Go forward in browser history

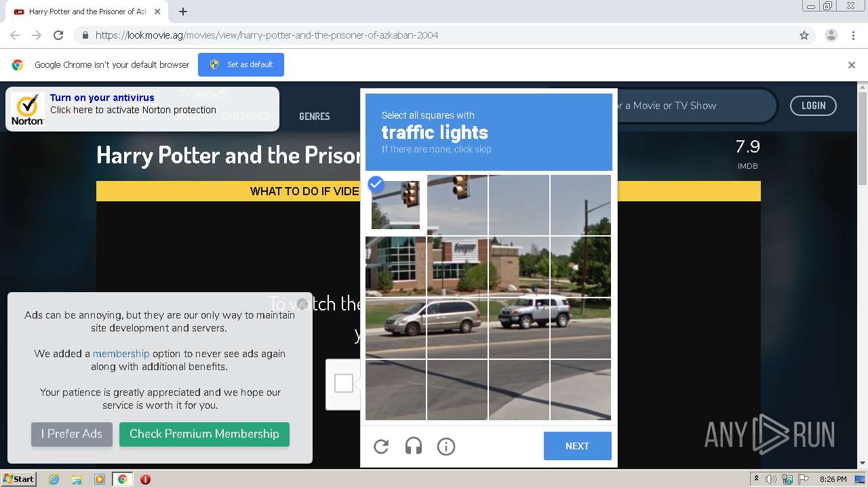click(37, 35)
